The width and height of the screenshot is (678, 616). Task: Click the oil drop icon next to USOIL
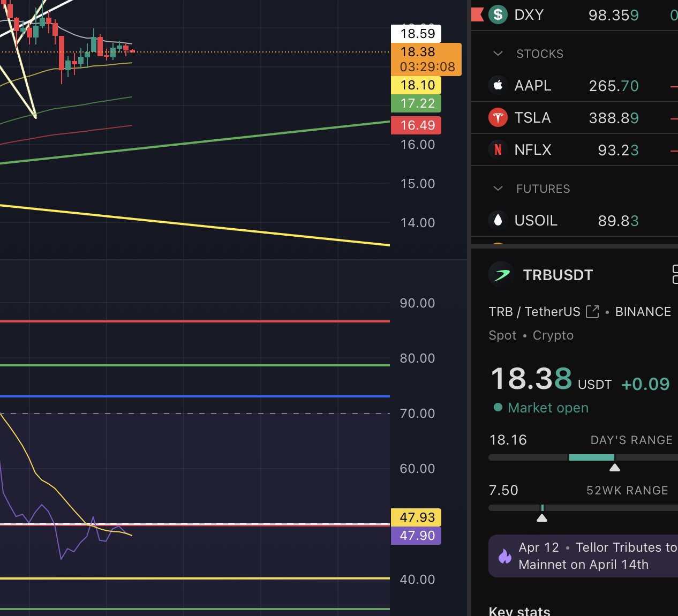(x=498, y=220)
